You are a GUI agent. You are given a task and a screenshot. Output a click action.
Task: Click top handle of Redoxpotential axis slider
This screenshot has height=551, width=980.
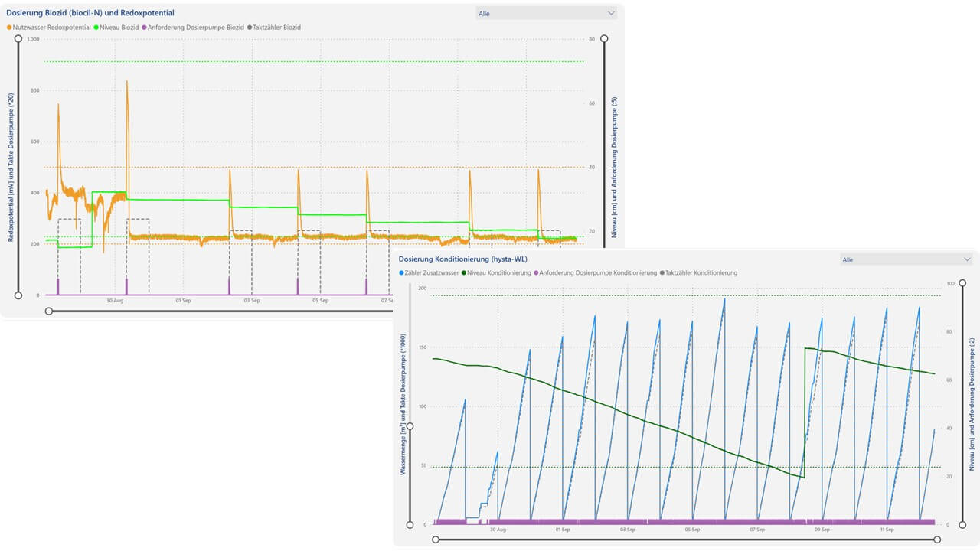pyautogui.click(x=18, y=37)
